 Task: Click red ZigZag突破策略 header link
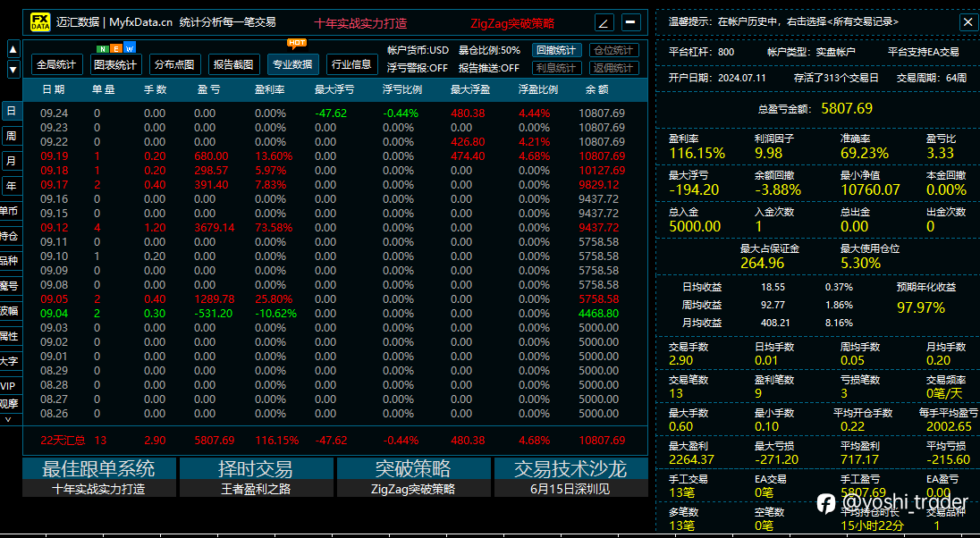click(512, 24)
